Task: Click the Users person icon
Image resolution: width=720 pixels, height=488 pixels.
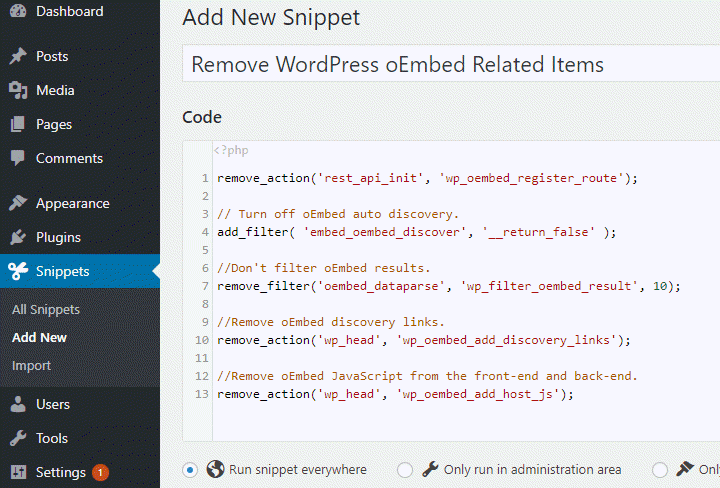Action: tap(18, 404)
